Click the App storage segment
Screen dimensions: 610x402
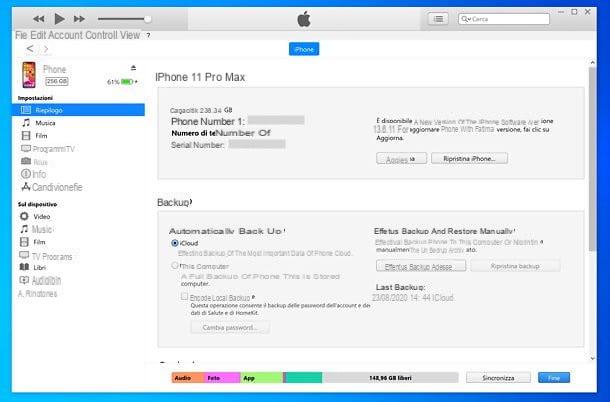tap(261, 378)
